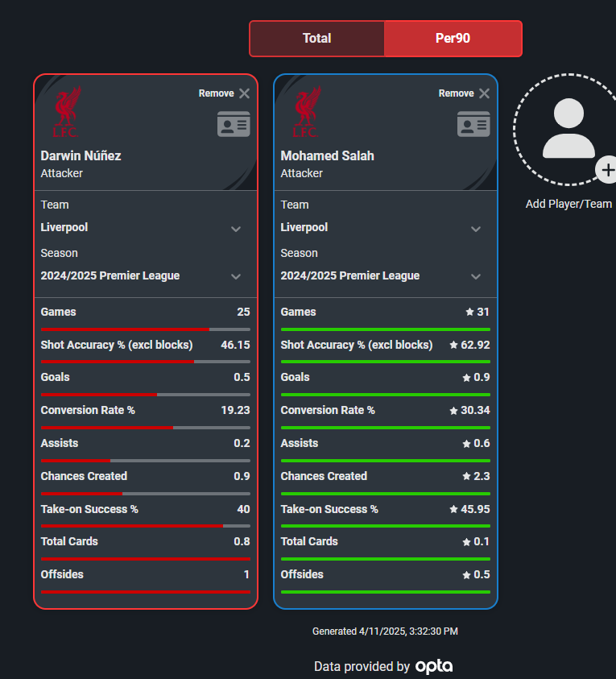Click star icon beside Salah's Total Cards 0.1

(467, 542)
